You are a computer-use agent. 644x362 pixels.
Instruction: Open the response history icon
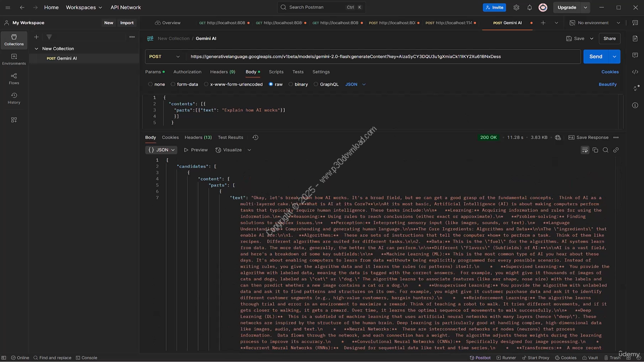(255, 137)
